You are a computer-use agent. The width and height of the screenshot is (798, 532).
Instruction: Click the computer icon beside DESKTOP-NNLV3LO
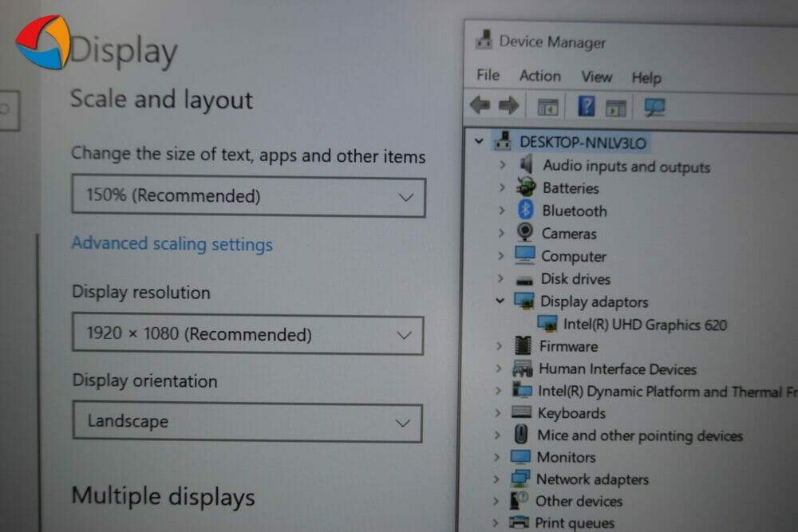503,141
